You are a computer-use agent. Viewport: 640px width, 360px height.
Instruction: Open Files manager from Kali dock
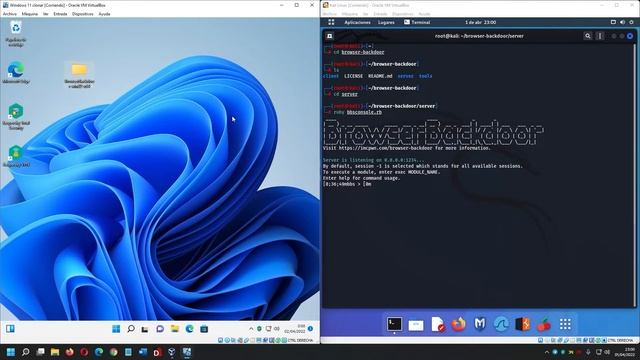pos(416,325)
